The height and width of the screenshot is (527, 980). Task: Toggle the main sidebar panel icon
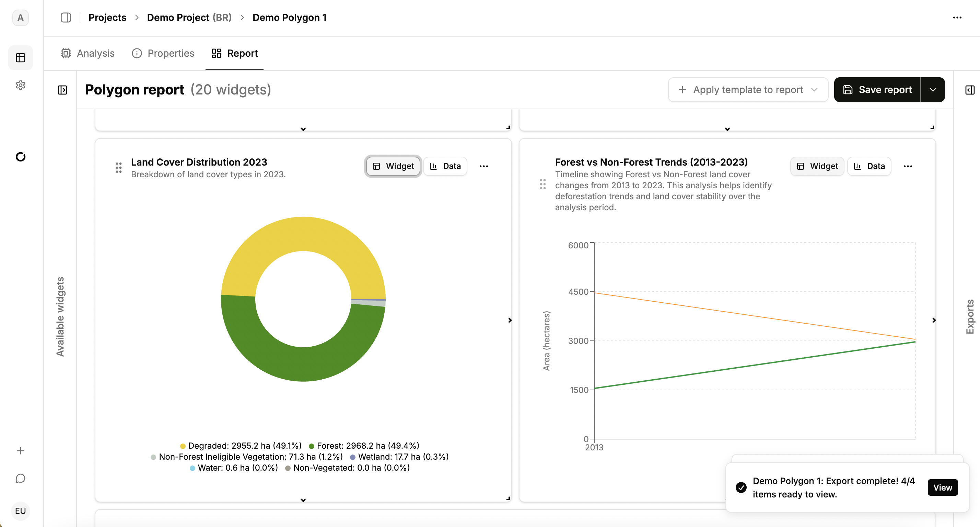click(x=66, y=18)
